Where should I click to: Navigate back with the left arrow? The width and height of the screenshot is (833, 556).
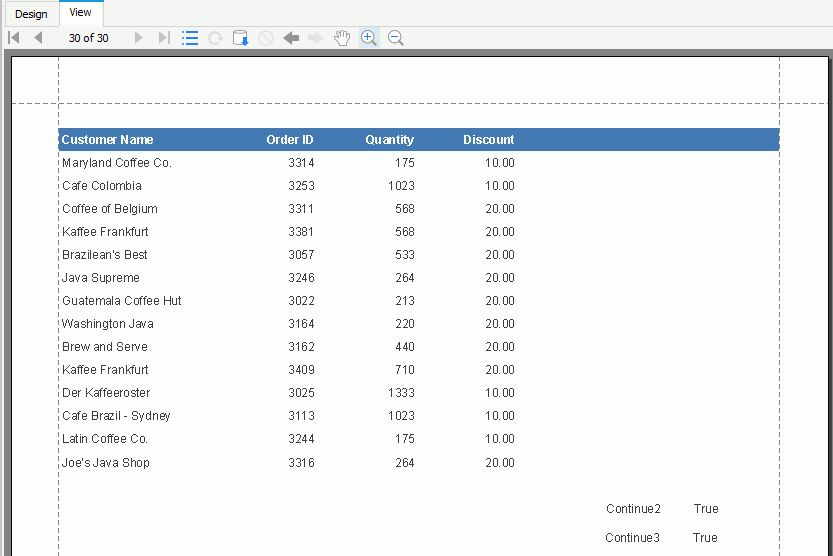(291, 38)
